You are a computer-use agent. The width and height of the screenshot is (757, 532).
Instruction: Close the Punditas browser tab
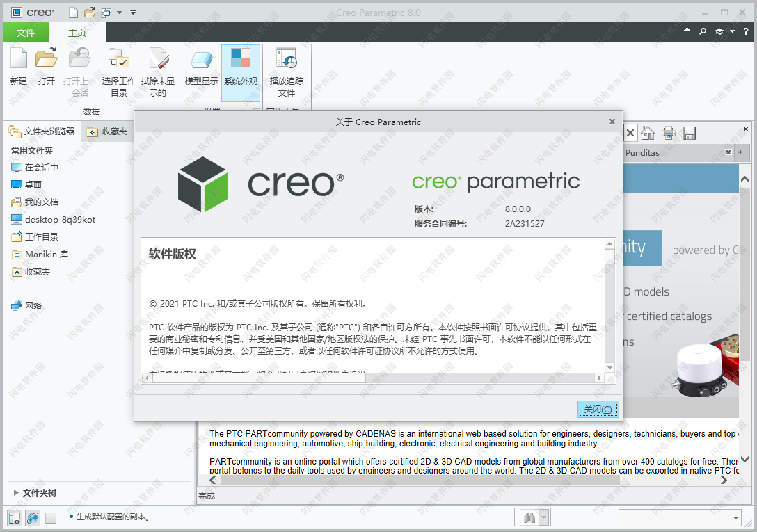(x=728, y=152)
